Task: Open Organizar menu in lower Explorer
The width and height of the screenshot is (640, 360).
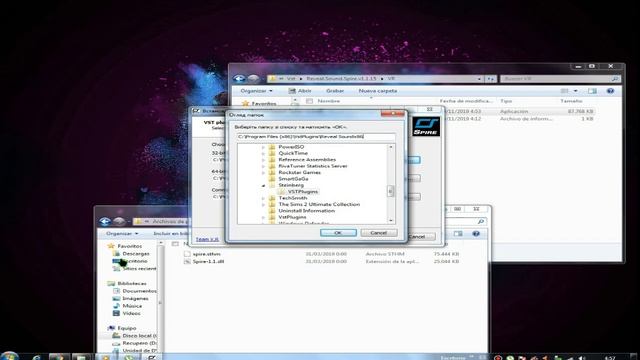Action: [122, 233]
